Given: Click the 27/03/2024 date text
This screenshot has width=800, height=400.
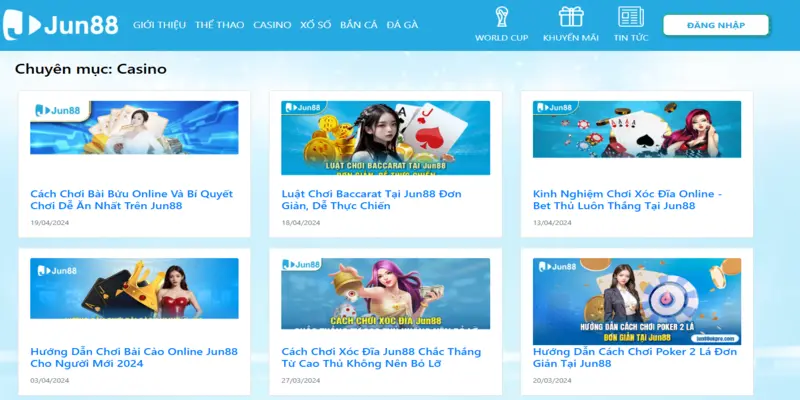Looking at the screenshot, I should click(x=301, y=380).
